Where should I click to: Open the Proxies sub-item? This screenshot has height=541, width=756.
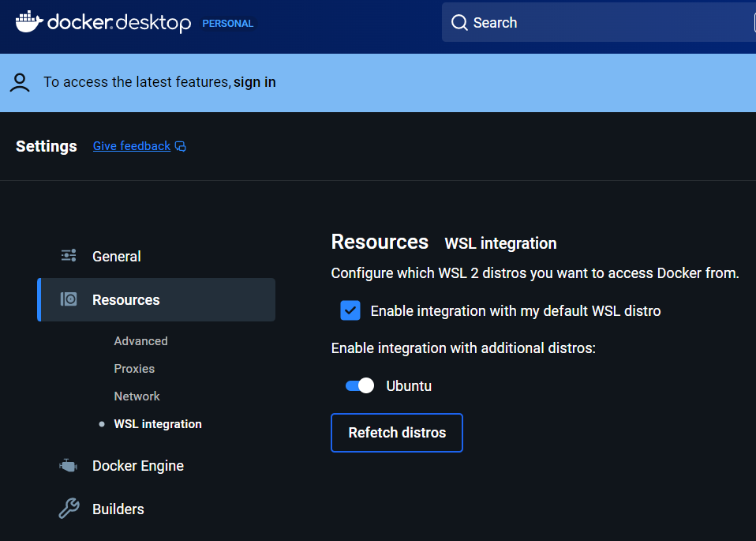[x=134, y=368]
